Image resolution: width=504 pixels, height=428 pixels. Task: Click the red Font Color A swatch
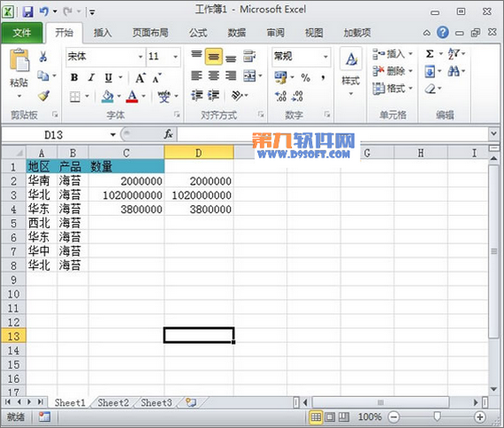[133, 96]
